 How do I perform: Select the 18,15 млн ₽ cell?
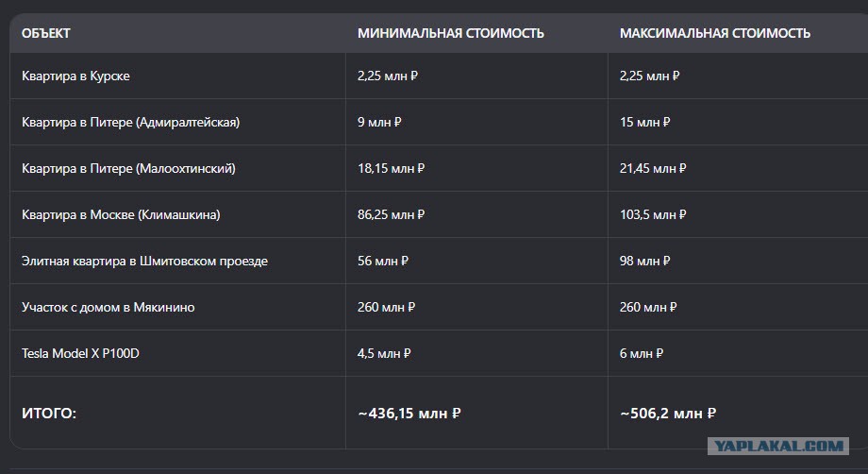(391, 168)
